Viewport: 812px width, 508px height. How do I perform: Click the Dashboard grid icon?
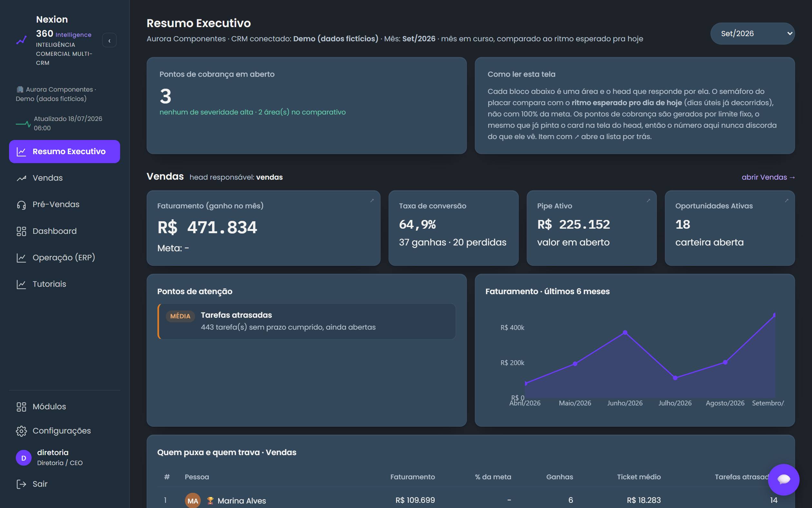coord(22,231)
